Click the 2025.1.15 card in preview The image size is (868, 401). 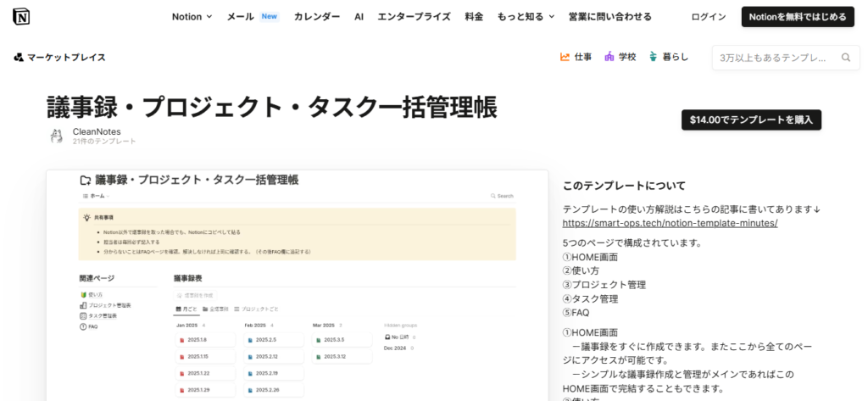tap(205, 357)
